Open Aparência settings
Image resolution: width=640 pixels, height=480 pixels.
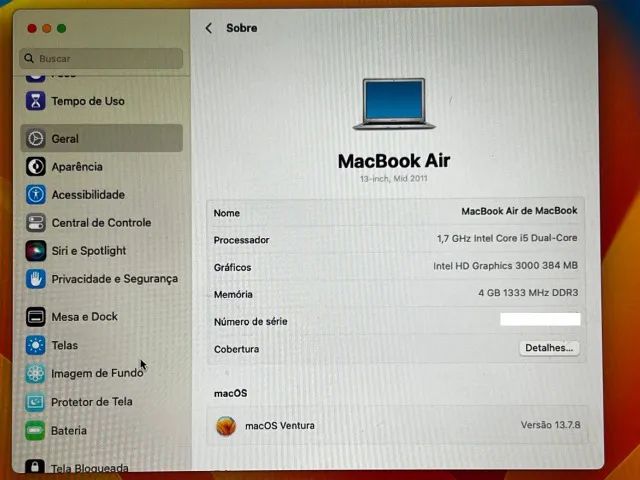click(77, 167)
